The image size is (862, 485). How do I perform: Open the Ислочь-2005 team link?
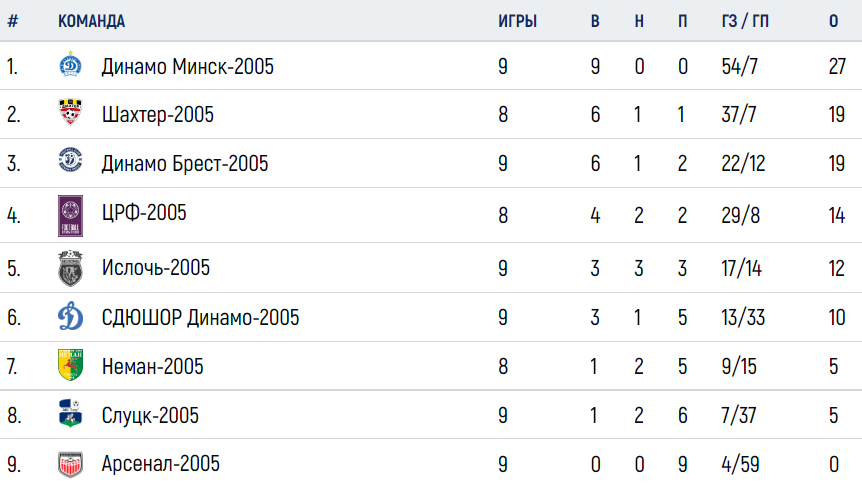click(x=156, y=268)
